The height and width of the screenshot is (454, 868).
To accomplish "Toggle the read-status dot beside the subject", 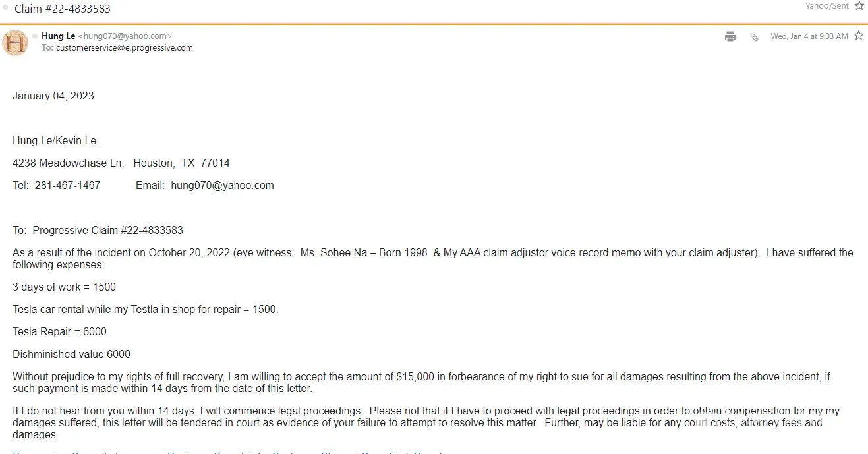I will 6,9.
